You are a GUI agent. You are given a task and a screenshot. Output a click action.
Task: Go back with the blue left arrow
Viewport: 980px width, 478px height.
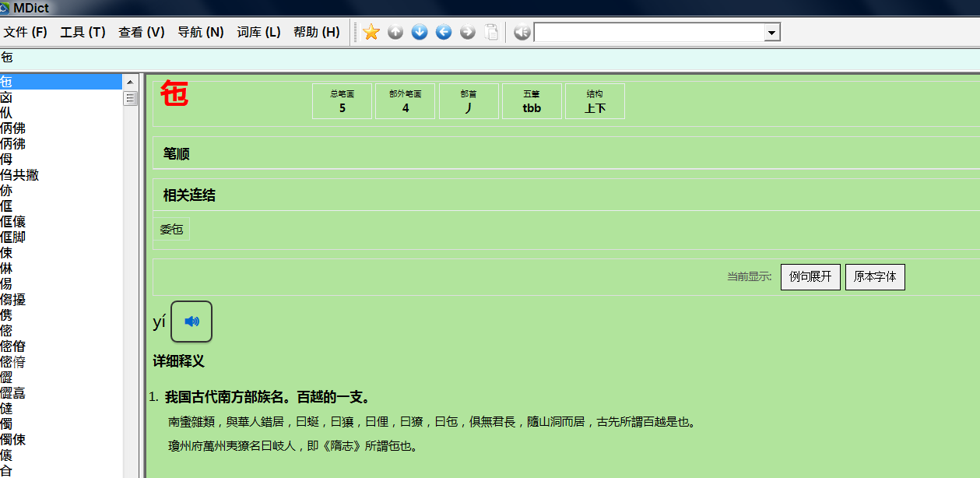[444, 32]
